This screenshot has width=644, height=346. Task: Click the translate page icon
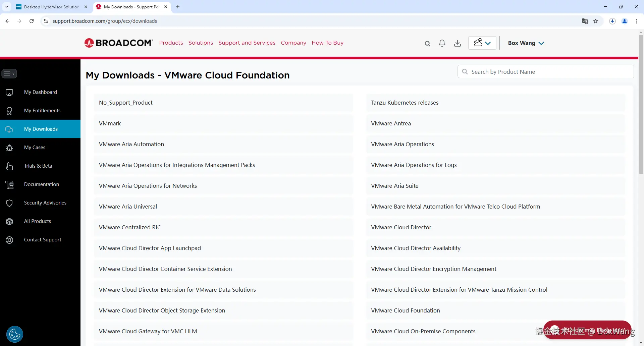[585, 21]
